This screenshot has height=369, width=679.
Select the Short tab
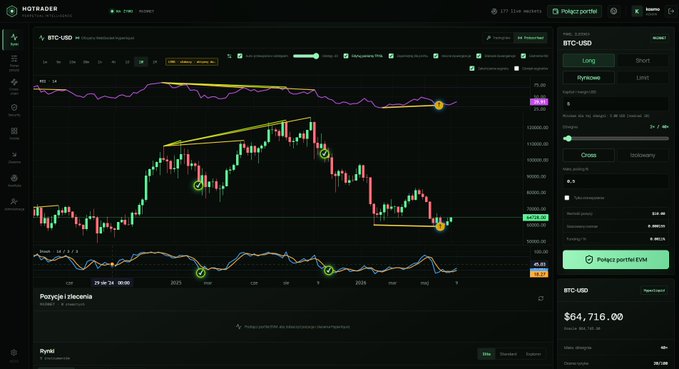coord(643,61)
